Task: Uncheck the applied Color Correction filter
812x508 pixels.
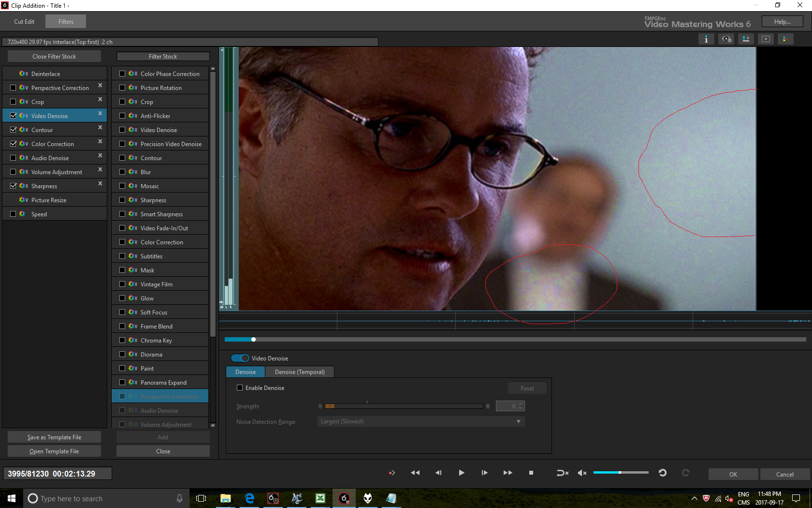Action: pos(13,144)
